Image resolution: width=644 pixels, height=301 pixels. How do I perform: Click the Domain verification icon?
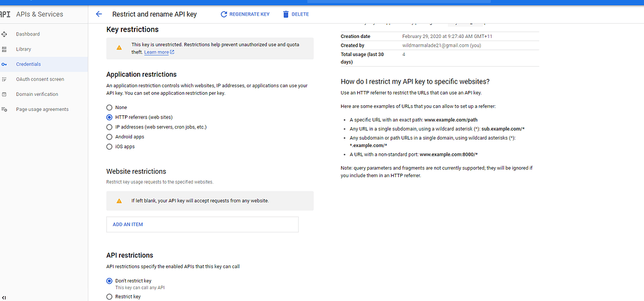[x=4, y=94]
